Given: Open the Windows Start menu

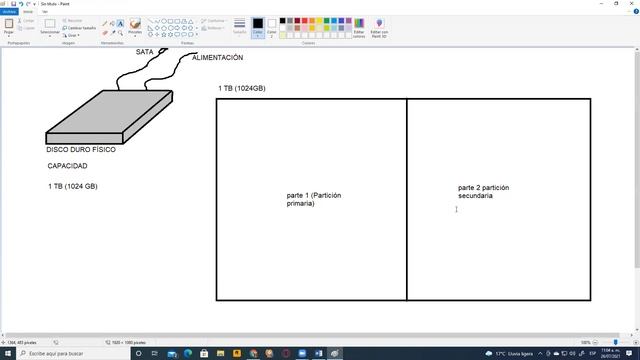Looking at the screenshot, I should 8,353.
